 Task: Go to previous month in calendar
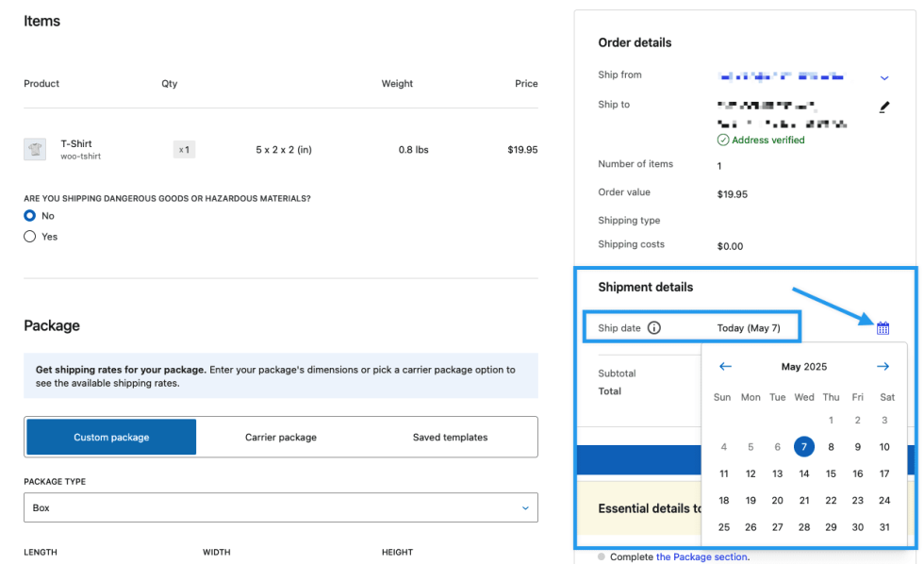click(725, 367)
